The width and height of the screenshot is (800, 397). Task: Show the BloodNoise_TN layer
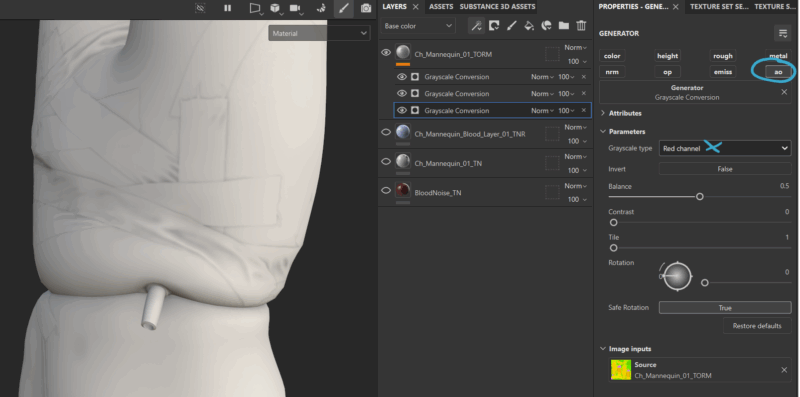(x=386, y=190)
